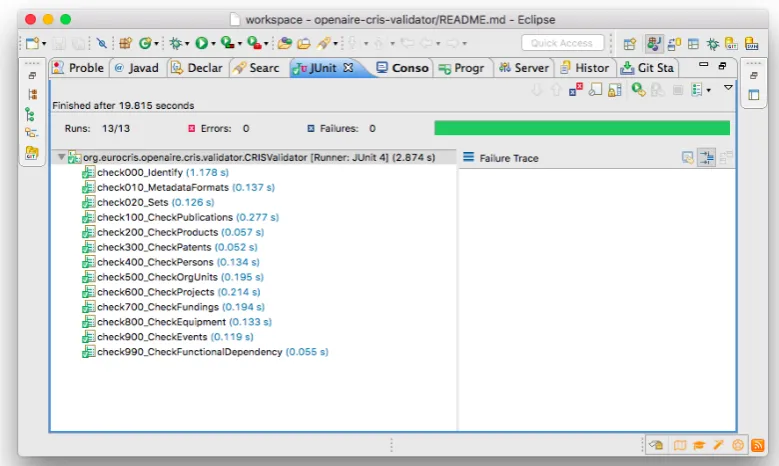Toggle Filter Stack Trace in Failure Trace
The height and width of the screenshot is (466, 779).
706,158
